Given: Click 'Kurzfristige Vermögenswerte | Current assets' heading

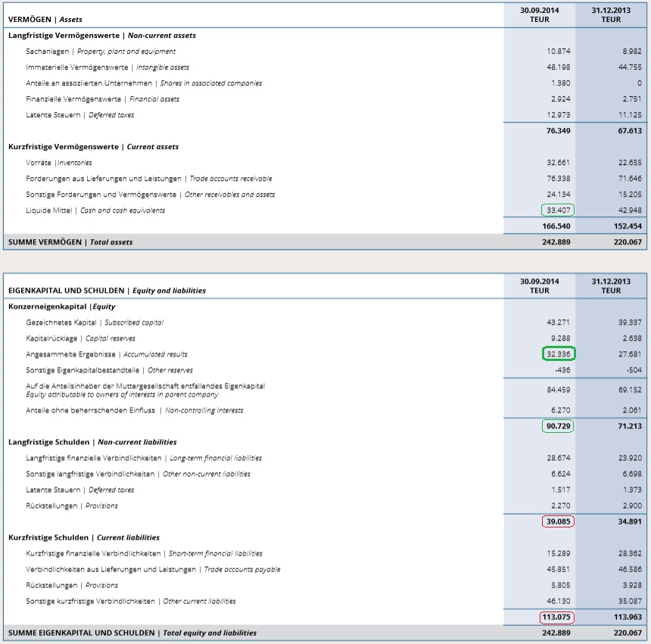Looking at the screenshot, I should (x=93, y=147).
